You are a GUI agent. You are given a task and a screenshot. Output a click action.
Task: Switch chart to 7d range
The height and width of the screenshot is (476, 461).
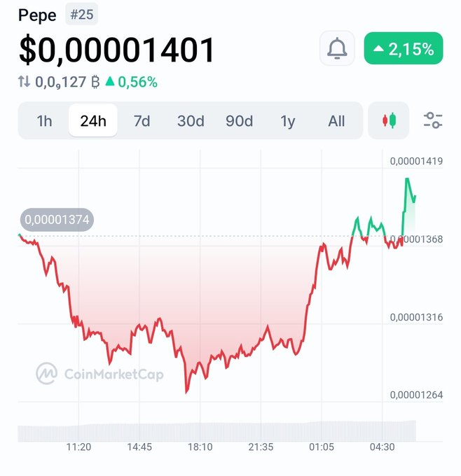(142, 121)
